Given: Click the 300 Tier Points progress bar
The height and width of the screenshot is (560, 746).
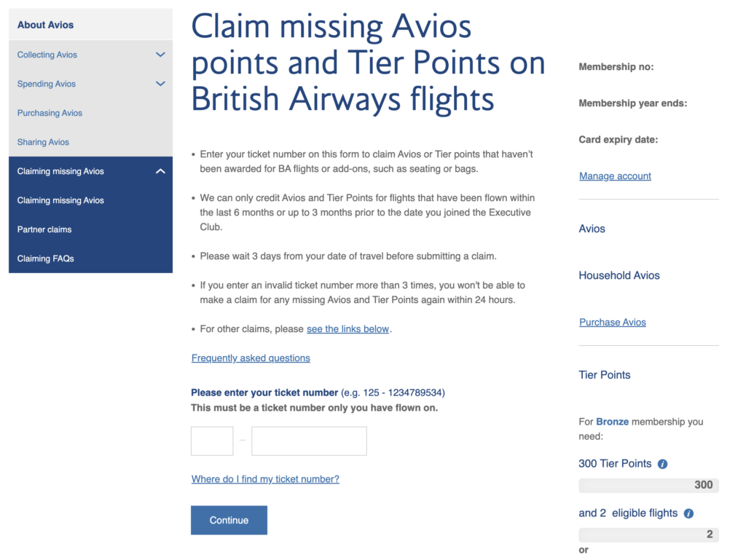Looking at the screenshot, I should 648,485.
